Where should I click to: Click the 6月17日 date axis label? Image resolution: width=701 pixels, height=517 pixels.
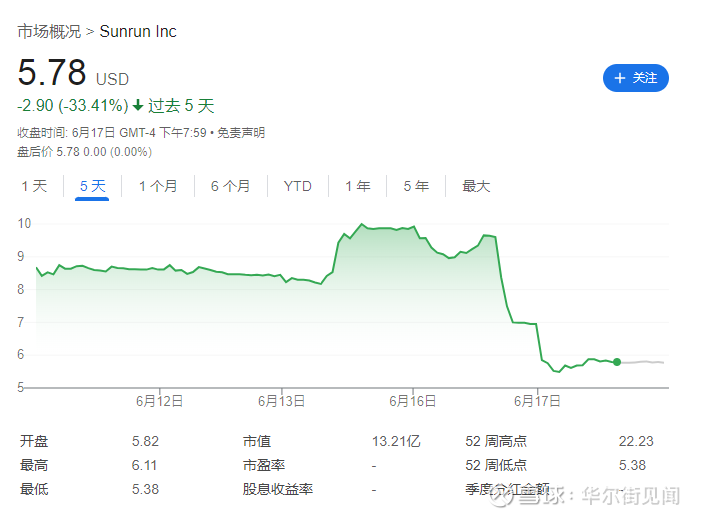[537, 401]
